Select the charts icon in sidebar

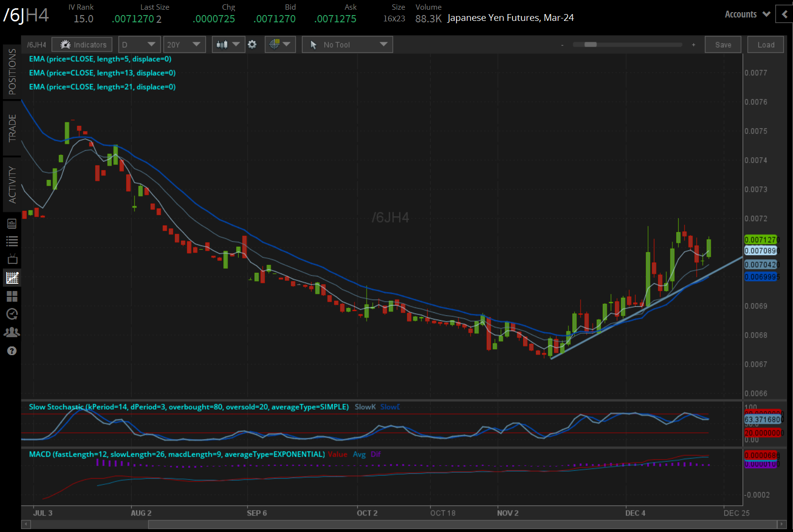[12, 277]
